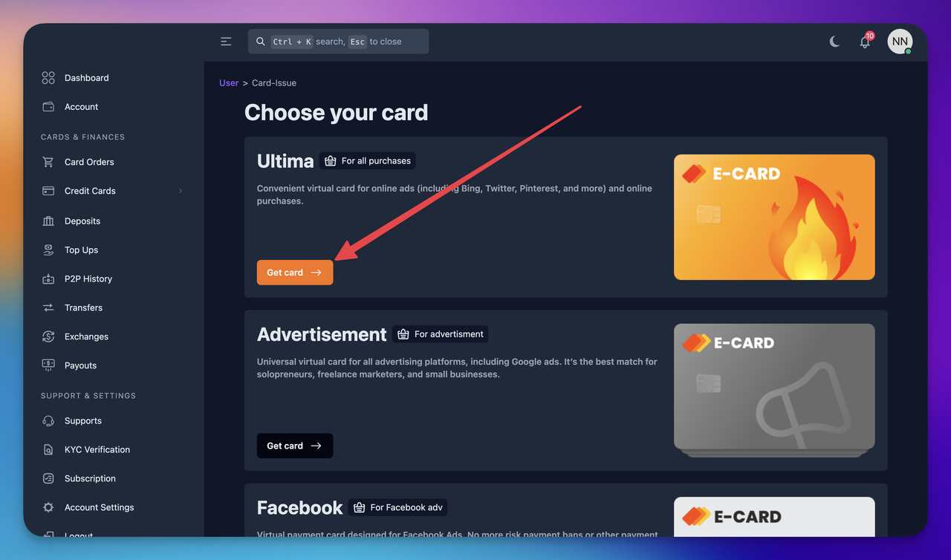951x560 pixels.
Task: Toggle dark mode moon icon
Action: (x=834, y=42)
